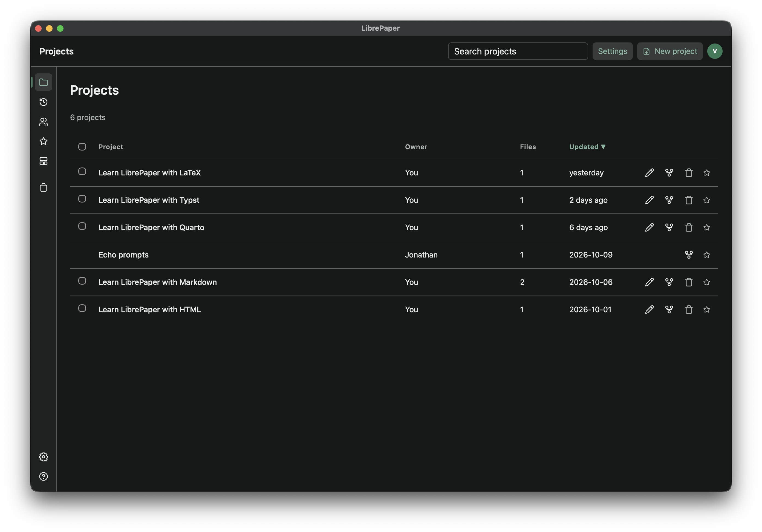Sort by the Owner column header
This screenshot has width=762, height=532.
coord(416,147)
